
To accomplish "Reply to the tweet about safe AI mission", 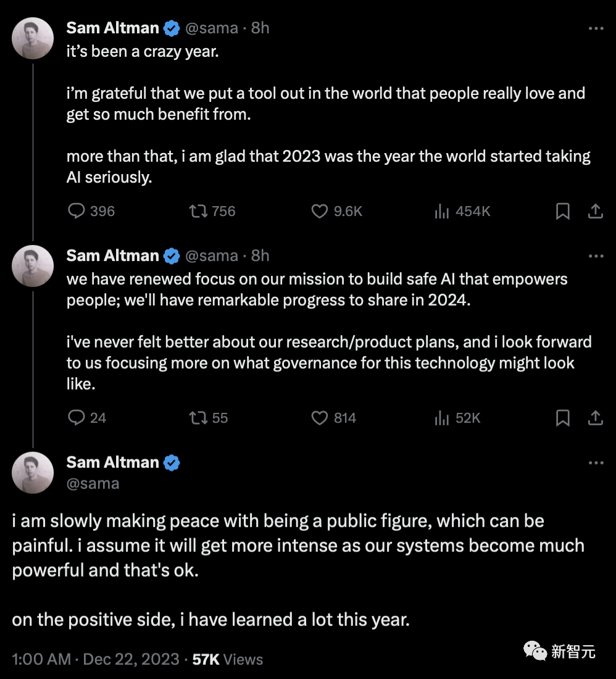I will 75,418.
